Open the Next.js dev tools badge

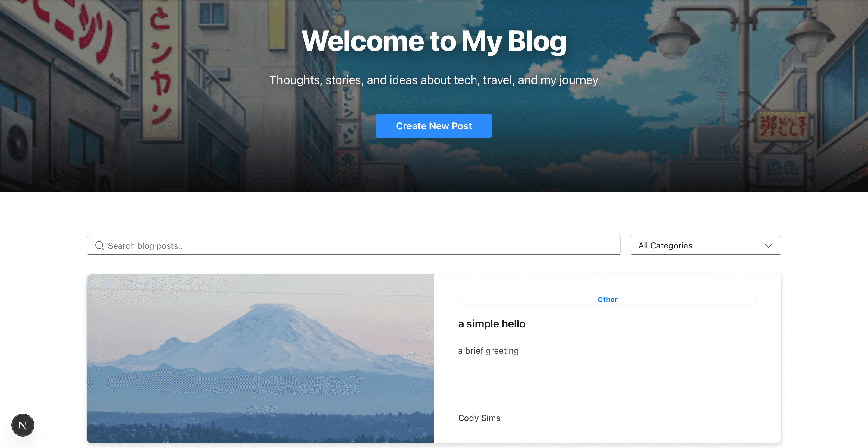pos(23,425)
